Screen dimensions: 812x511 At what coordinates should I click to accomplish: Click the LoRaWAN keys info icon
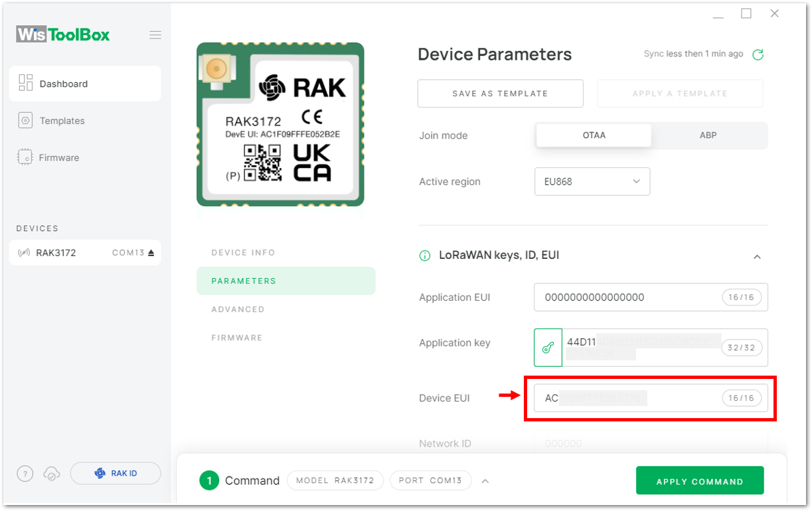(425, 256)
